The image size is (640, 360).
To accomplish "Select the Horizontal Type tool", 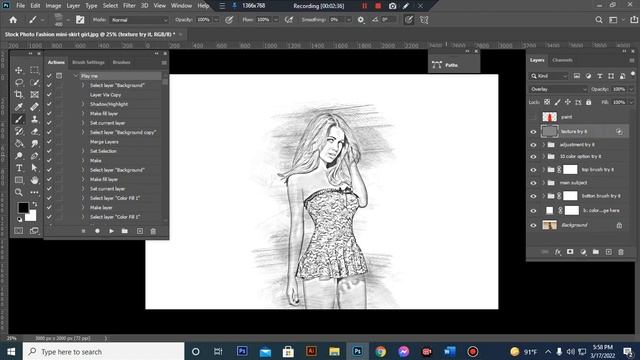I will click(x=19, y=168).
